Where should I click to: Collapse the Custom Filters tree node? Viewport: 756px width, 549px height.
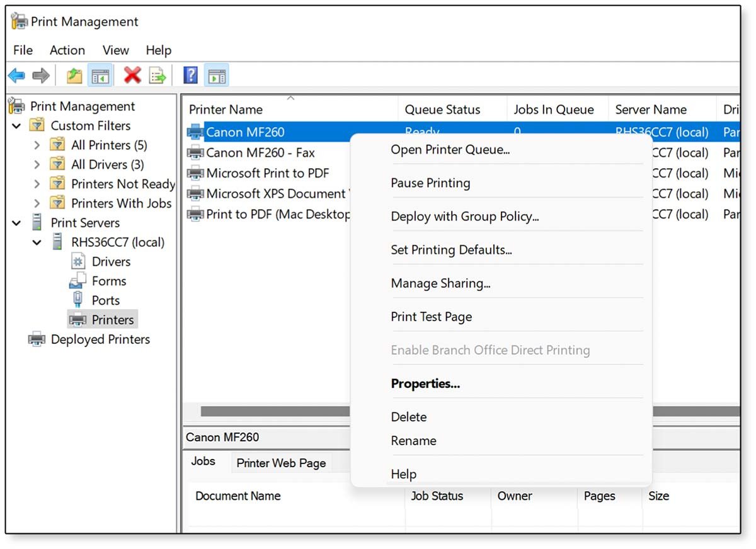(x=17, y=125)
